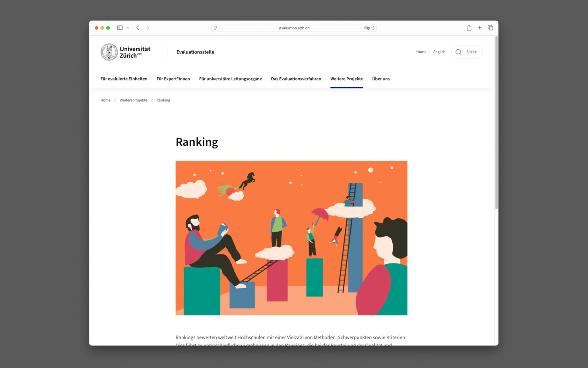Click the browser forward arrow

pos(148,28)
